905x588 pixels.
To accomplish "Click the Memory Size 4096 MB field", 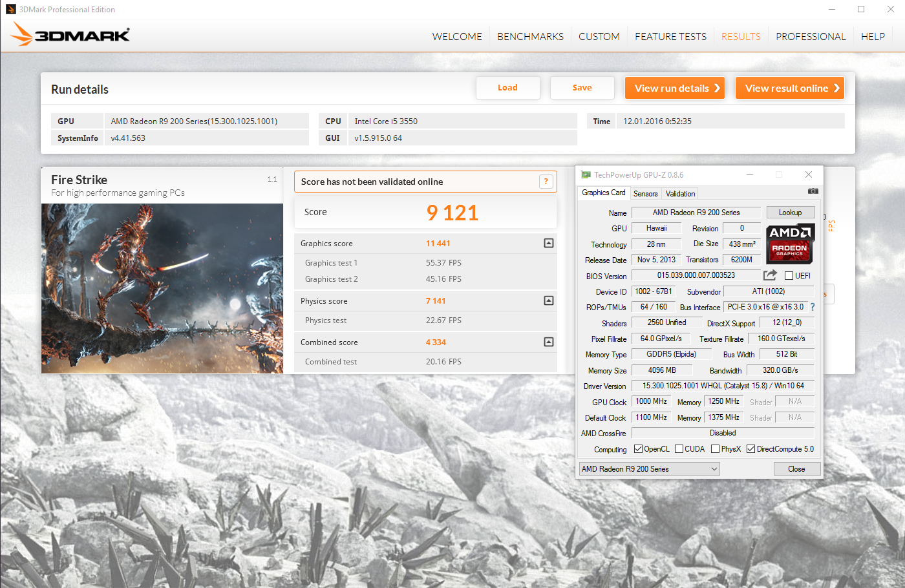I will [662, 370].
